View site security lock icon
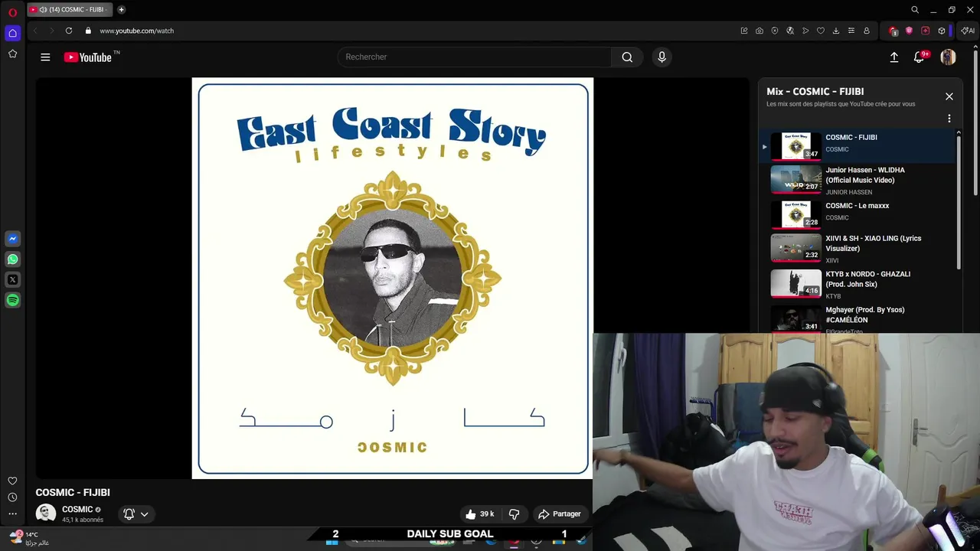Viewport: 980px width, 551px height. click(88, 31)
